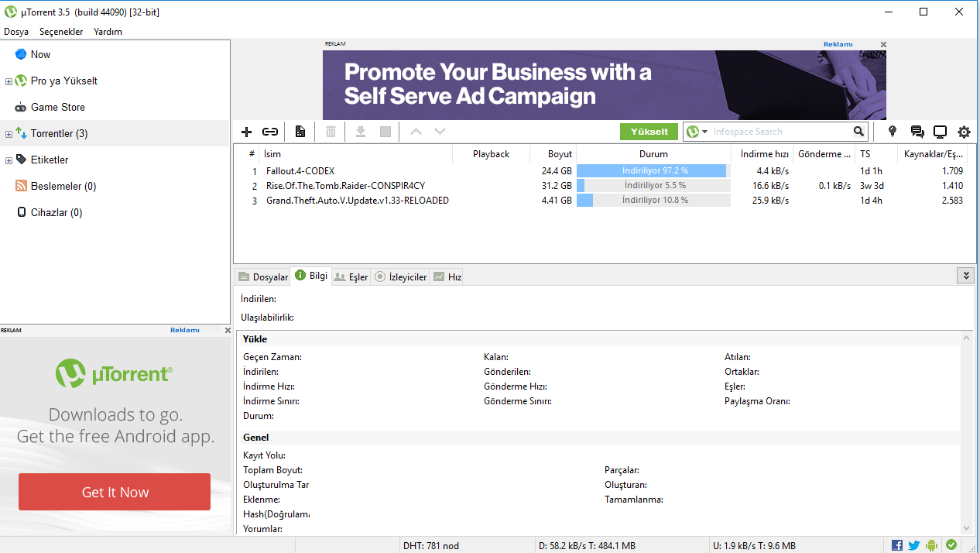Click the Stop Torrent square icon
This screenshot has height=553, width=980.
(x=385, y=132)
